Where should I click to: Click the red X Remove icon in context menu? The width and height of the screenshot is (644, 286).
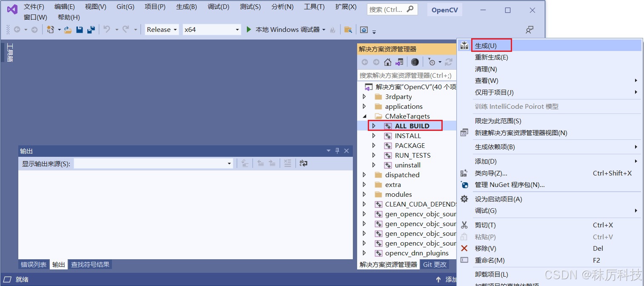point(464,248)
